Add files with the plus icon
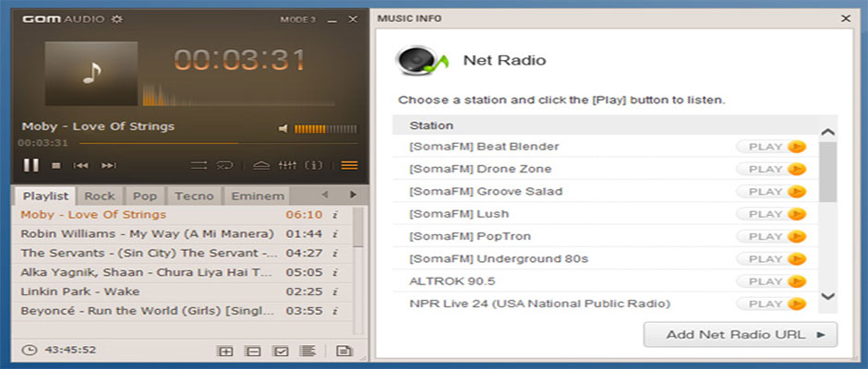The width and height of the screenshot is (868, 369). tap(225, 351)
